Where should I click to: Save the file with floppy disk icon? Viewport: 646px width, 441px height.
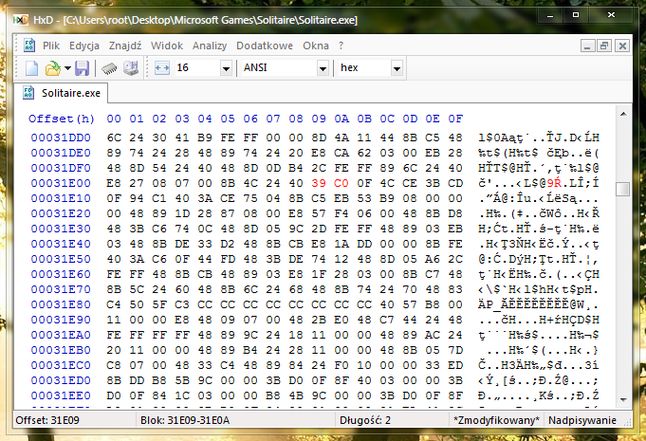point(82,68)
